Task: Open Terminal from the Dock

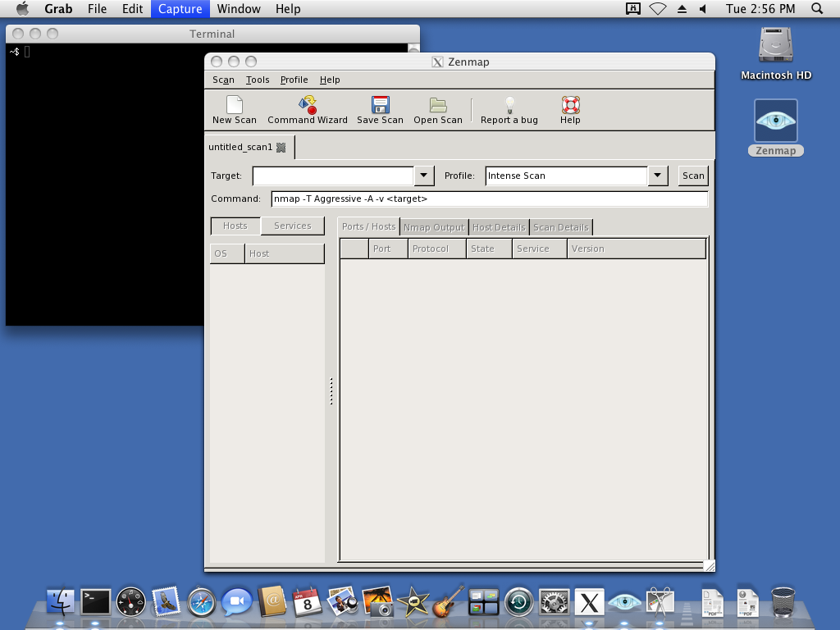Action: (96, 601)
